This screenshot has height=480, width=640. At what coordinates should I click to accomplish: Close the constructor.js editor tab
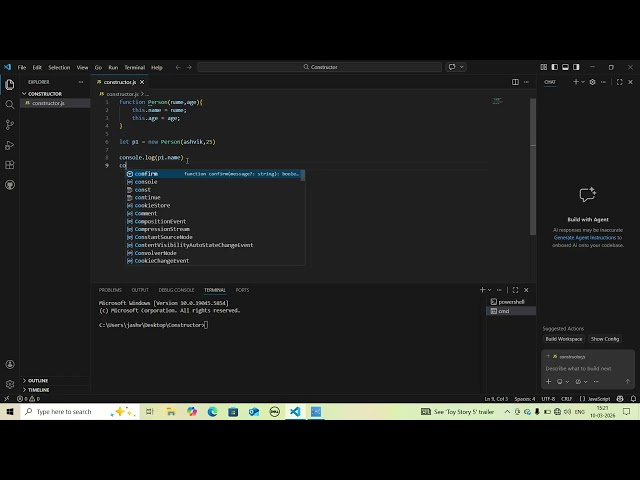tap(142, 82)
